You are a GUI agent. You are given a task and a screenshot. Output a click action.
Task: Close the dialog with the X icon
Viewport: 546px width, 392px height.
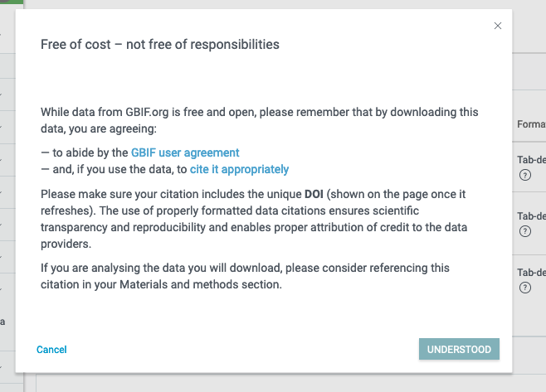click(498, 26)
